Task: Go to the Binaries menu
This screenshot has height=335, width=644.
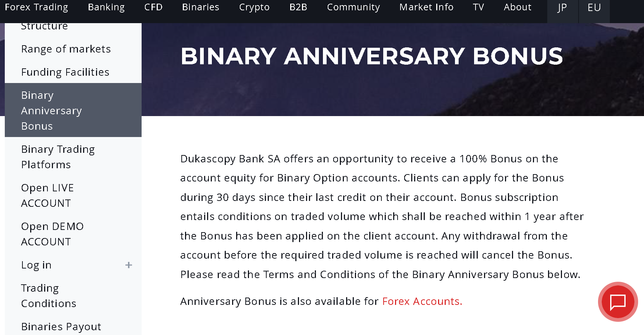Action: click(x=200, y=7)
